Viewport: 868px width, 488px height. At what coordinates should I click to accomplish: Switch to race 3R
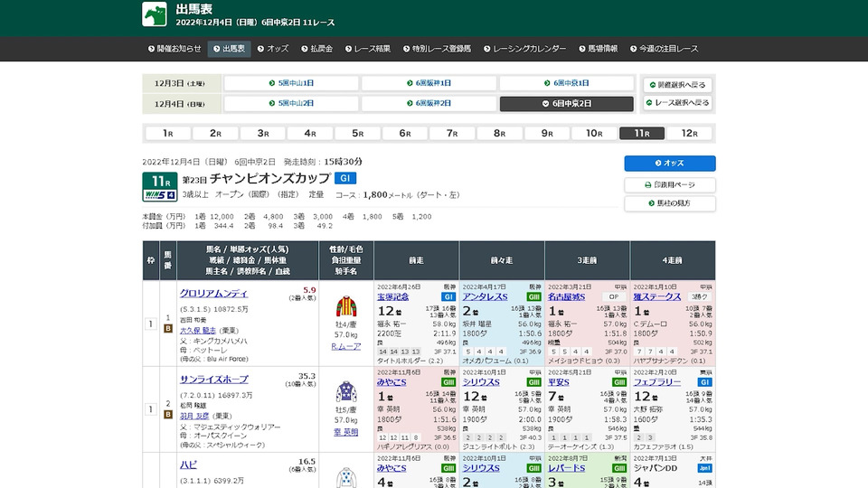click(262, 134)
